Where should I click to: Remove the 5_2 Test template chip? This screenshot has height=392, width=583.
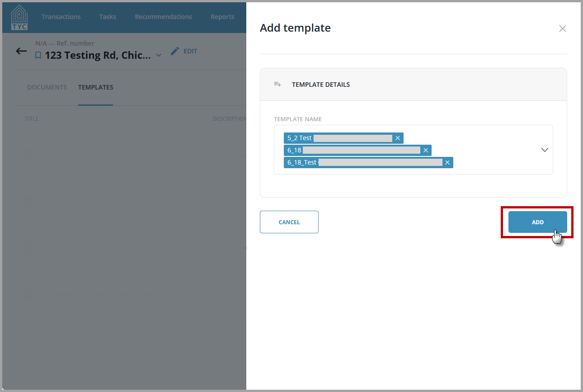click(398, 138)
